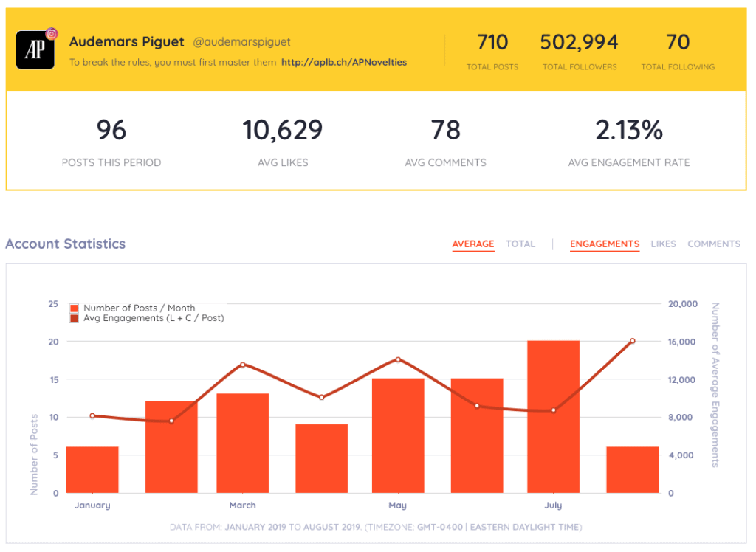Click the July engagement line point
This screenshot has height=552, width=756.
[x=554, y=410]
